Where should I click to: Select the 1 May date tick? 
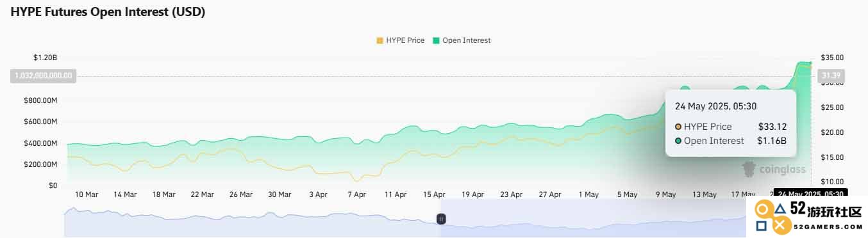[588, 194]
